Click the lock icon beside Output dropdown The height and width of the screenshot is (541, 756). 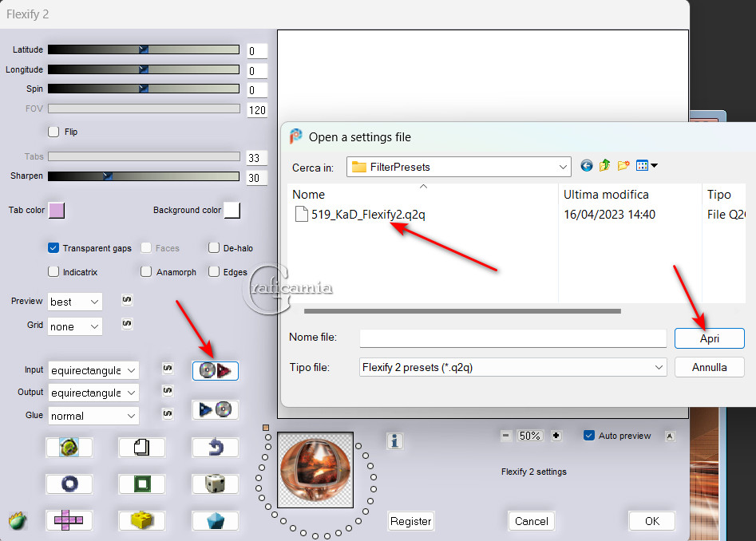[168, 390]
